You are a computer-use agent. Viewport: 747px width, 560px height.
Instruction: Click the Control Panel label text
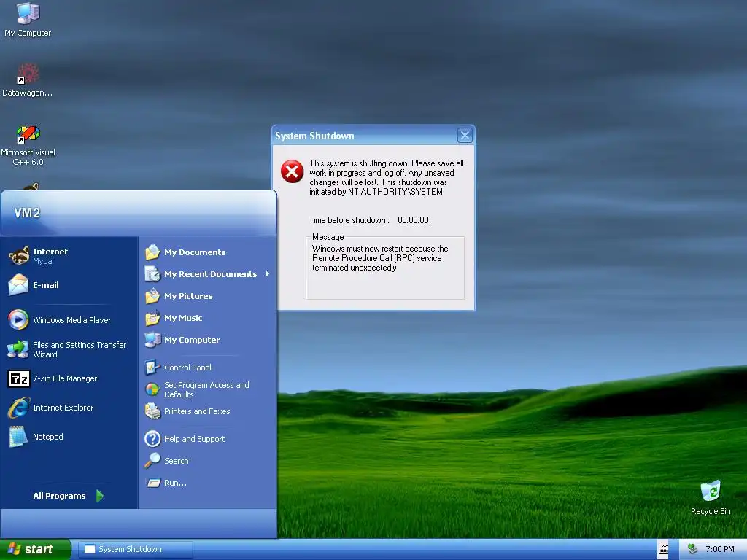coord(187,367)
